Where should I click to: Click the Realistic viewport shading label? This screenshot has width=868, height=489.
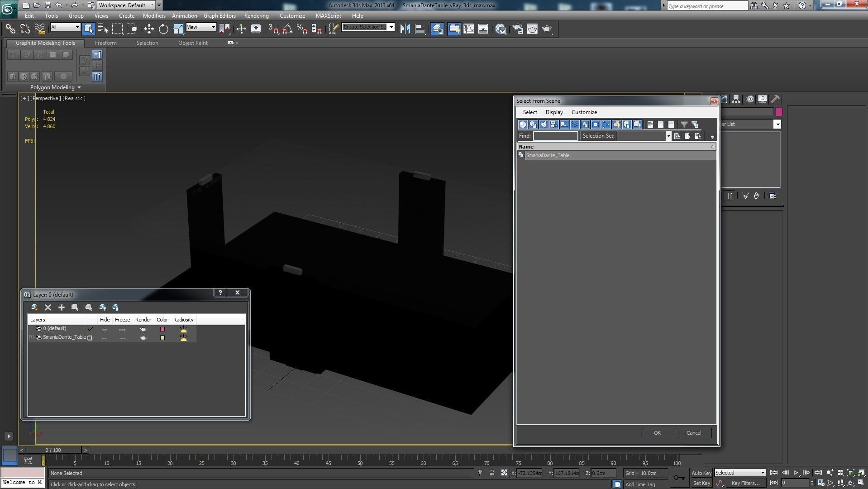coord(74,98)
